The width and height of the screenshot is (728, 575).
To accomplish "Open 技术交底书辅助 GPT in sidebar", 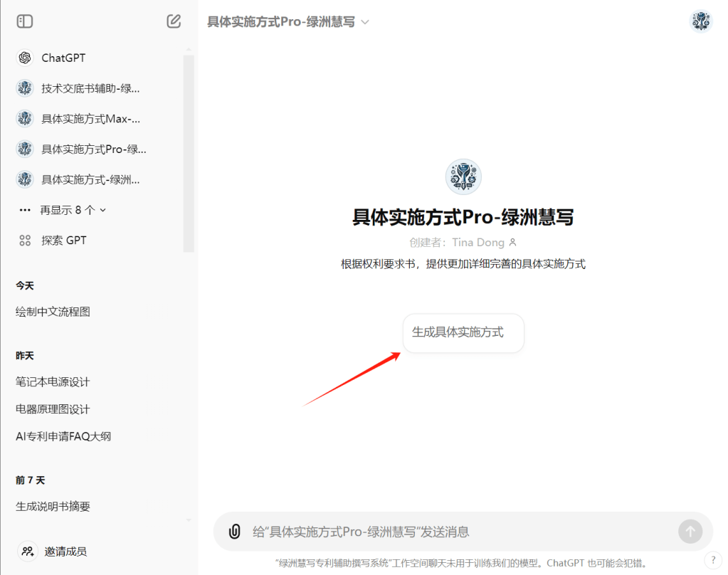I will pos(90,88).
